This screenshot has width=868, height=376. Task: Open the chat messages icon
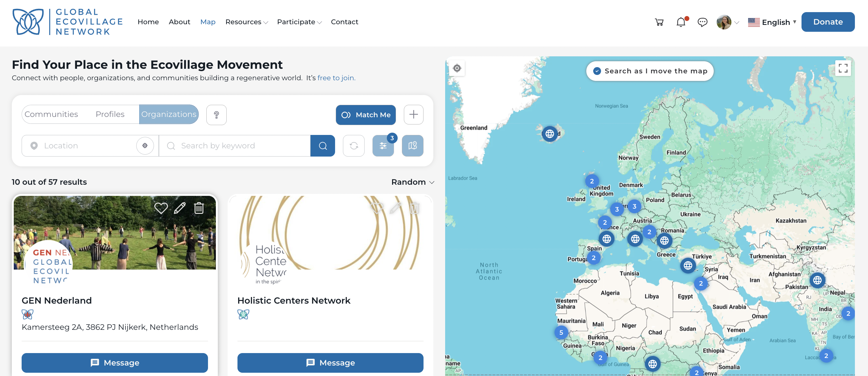(x=702, y=22)
